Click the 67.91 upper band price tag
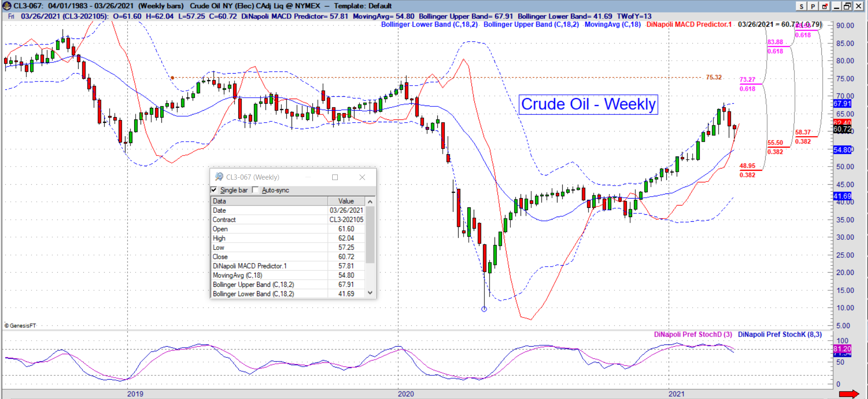The height and width of the screenshot is (399, 868). pyautogui.click(x=842, y=104)
